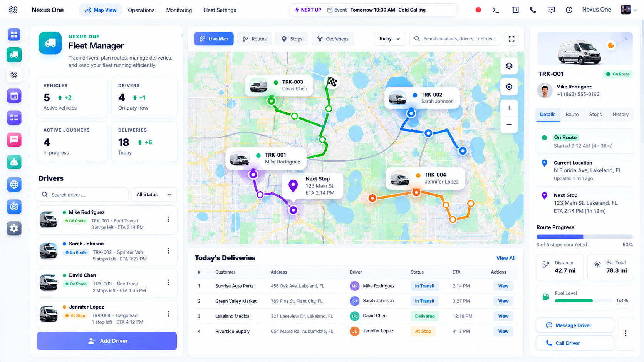644x362 pixels.
Task: Open options menu for Mike Rodriguez driver
Action: [x=168, y=219]
